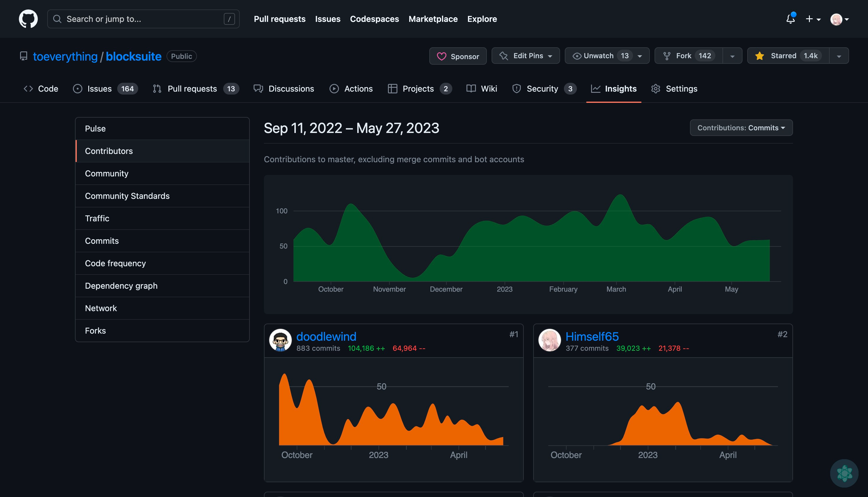Screen dimensions: 868x497
Task: Select Pulse in the sidebar
Action: coord(162,129)
